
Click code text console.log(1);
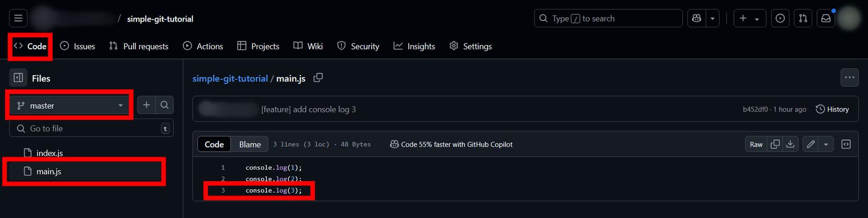[x=274, y=168]
